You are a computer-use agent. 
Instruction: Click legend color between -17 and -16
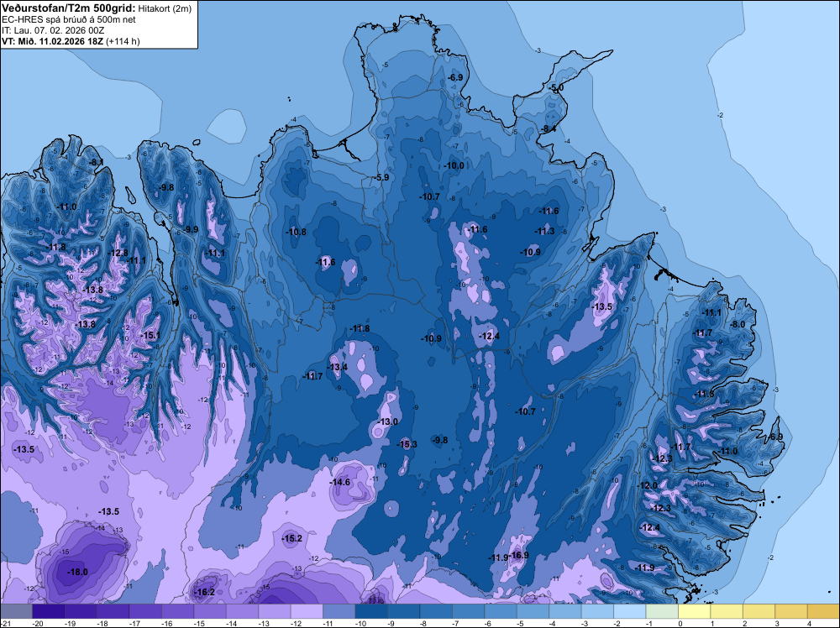click(145, 611)
